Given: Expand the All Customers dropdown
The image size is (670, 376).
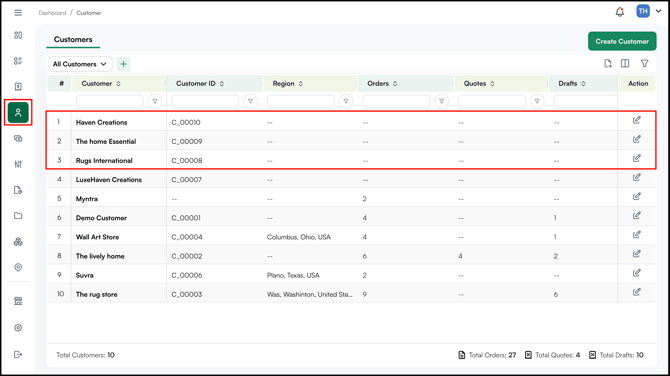Looking at the screenshot, I should [x=80, y=64].
